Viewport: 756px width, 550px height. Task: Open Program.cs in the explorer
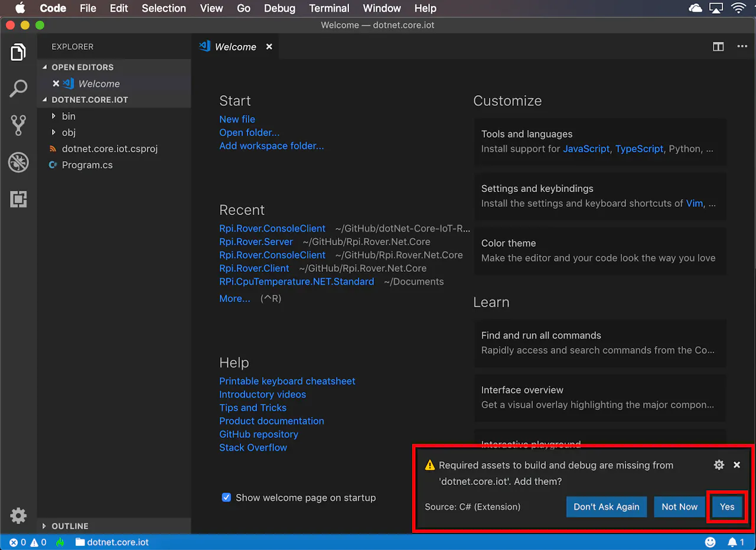click(87, 165)
